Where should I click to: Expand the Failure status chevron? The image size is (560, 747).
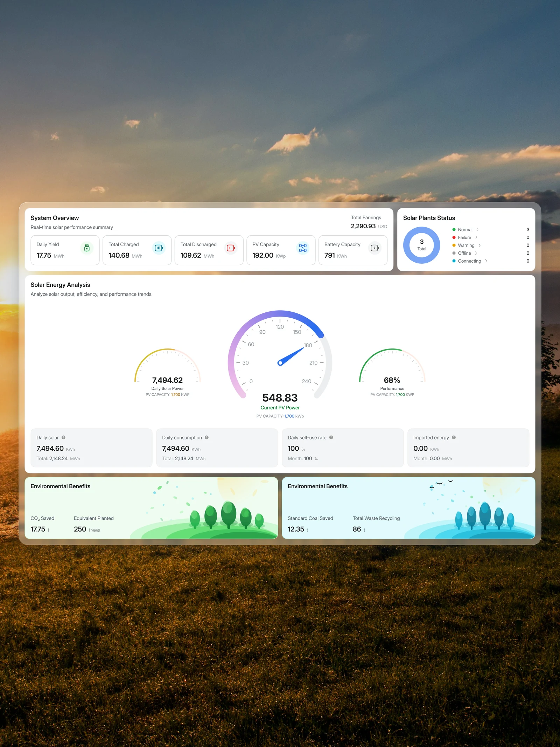click(x=476, y=237)
